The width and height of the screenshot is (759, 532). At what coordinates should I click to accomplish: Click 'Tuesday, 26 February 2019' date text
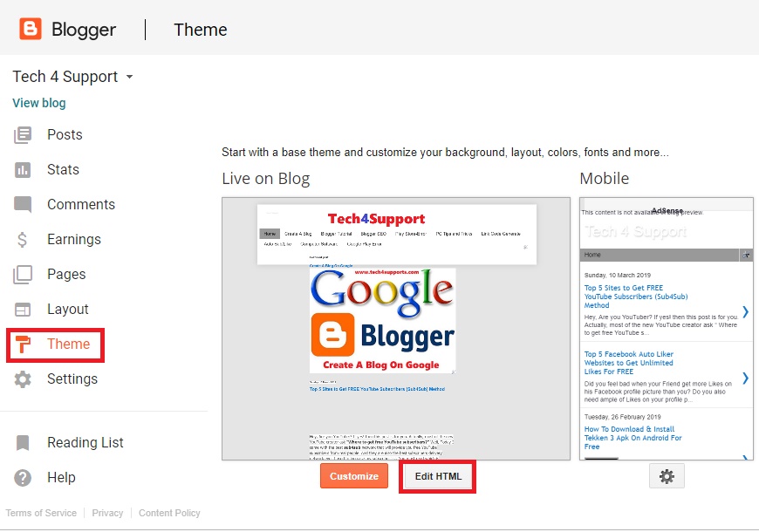click(623, 417)
